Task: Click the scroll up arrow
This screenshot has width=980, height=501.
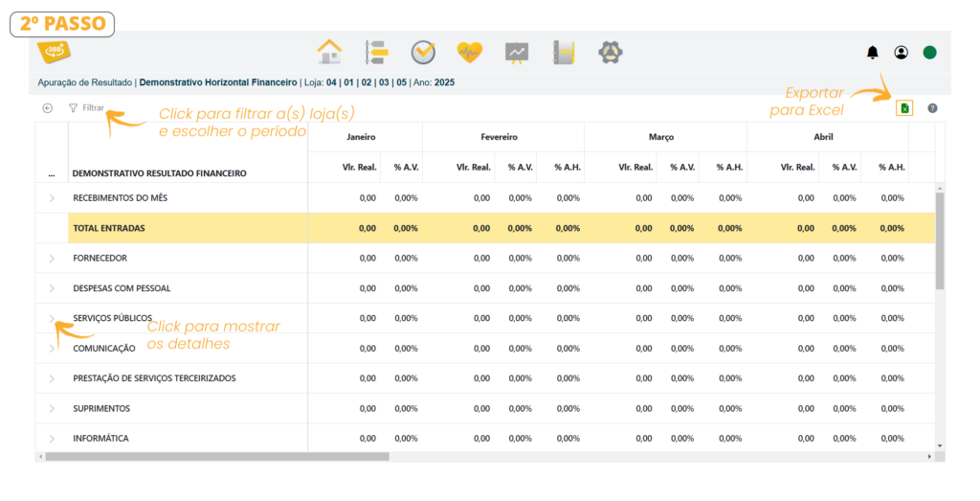Action: [940, 188]
